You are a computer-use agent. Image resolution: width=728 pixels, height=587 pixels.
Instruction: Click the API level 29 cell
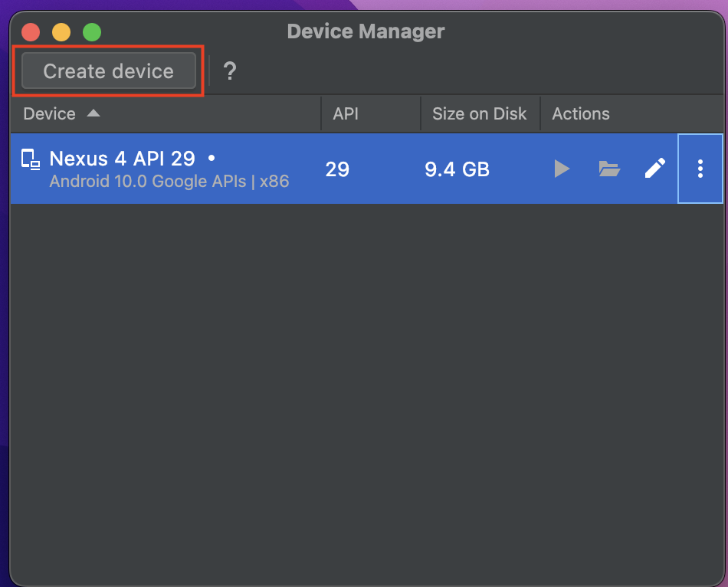click(337, 169)
